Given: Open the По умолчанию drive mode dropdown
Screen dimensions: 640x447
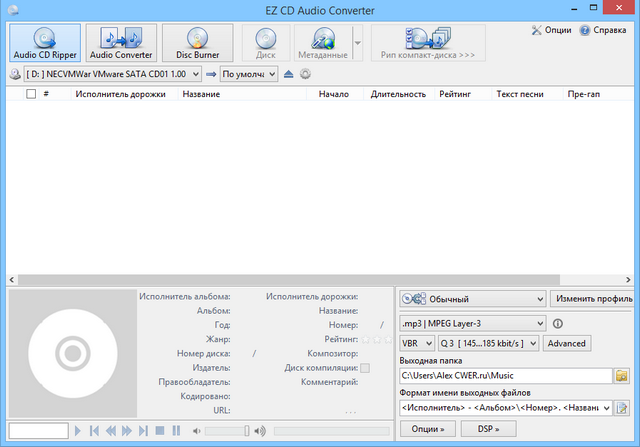Looking at the screenshot, I should point(249,74).
